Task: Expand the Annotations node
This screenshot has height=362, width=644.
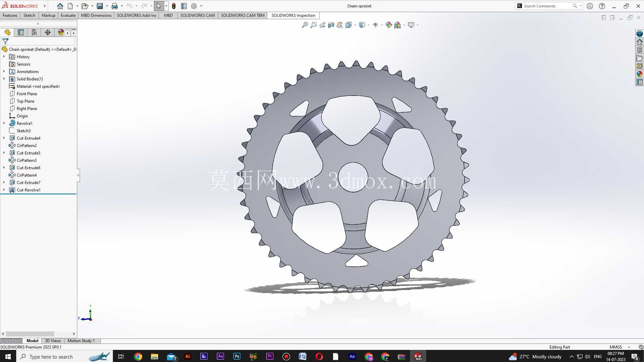Action: point(4,72)
